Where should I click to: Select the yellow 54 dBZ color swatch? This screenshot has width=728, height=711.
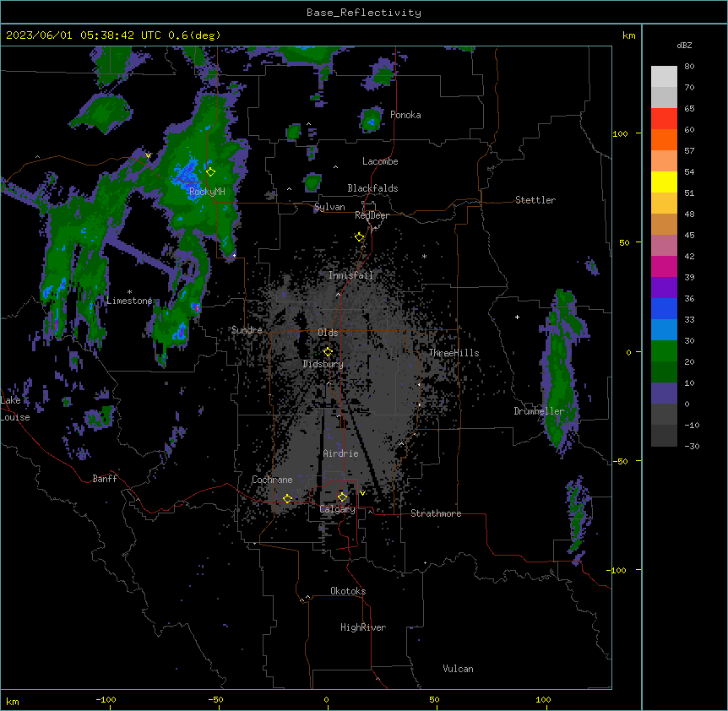pyautogui.click(x=664, y=182)
